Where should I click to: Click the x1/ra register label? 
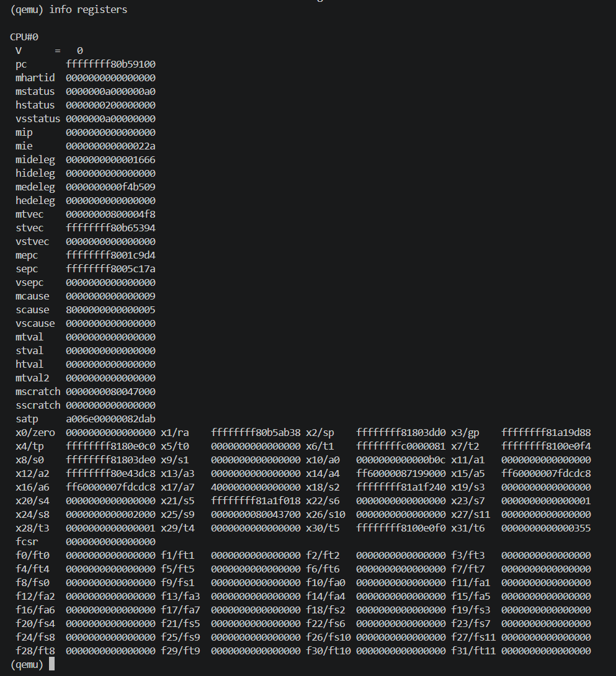point(175,432)
